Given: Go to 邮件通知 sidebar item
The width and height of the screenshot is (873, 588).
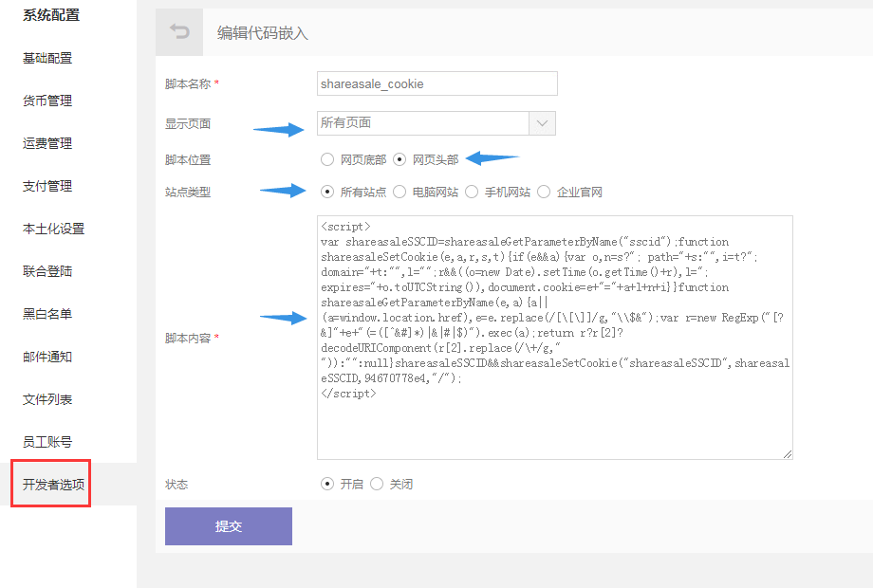Looking at the screenshot, I should (x=47, y=357).
